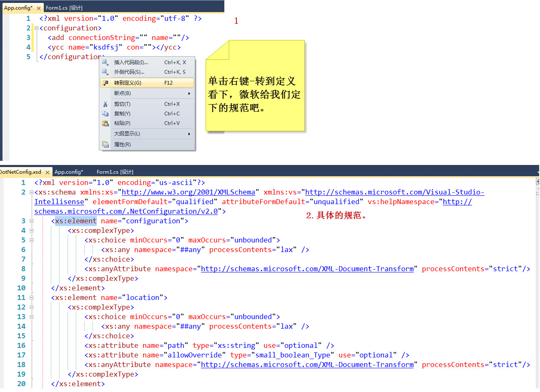Click the properties icon beside 属性
The height and width of the screenshot is (392, 540).
[x=105, y=145]
